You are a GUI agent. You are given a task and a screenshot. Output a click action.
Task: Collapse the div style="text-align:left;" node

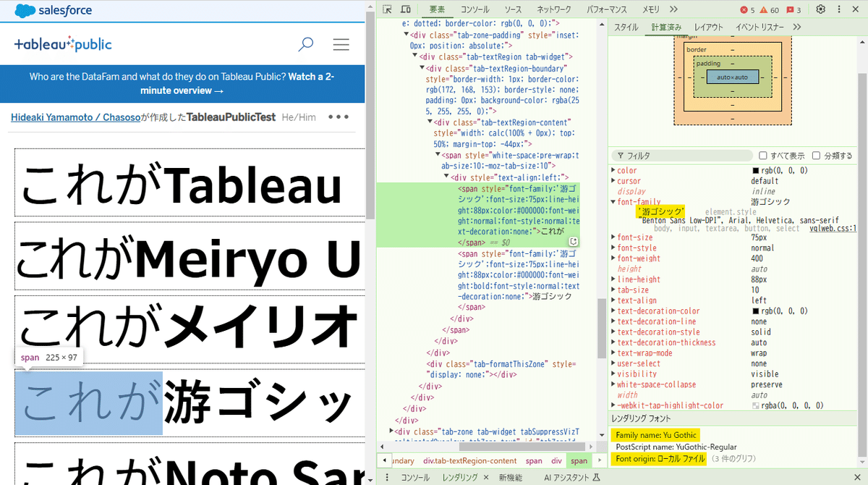[446, 177]
